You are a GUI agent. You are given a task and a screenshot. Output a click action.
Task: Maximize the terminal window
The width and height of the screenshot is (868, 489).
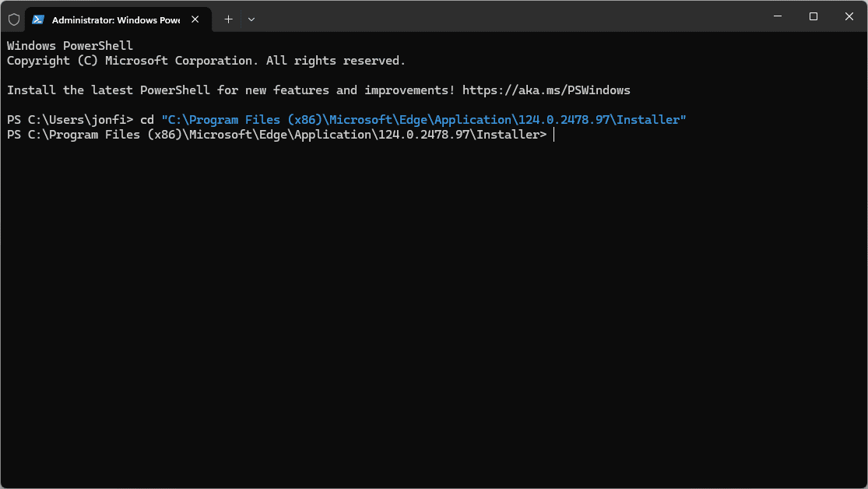pos(813,16)
